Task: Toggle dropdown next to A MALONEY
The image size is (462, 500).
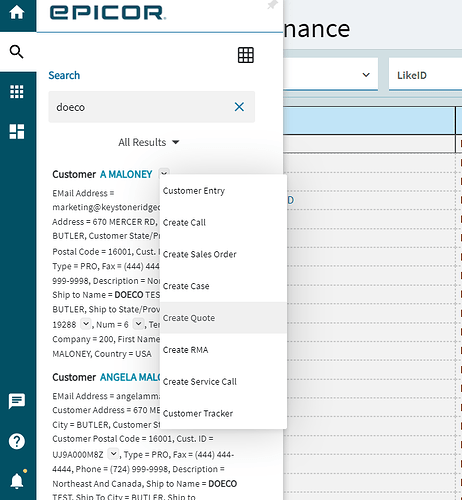Action: coord(164,174)
